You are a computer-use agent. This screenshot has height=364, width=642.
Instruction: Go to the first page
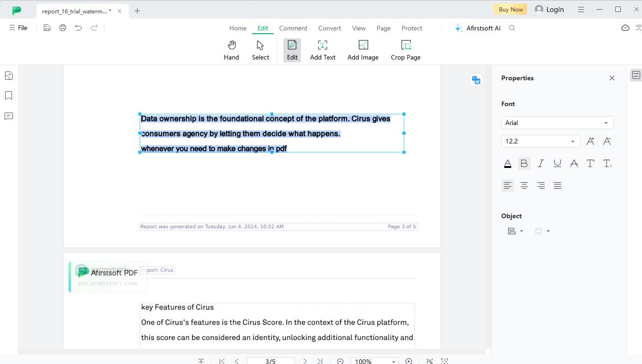[x=222, y=361]
